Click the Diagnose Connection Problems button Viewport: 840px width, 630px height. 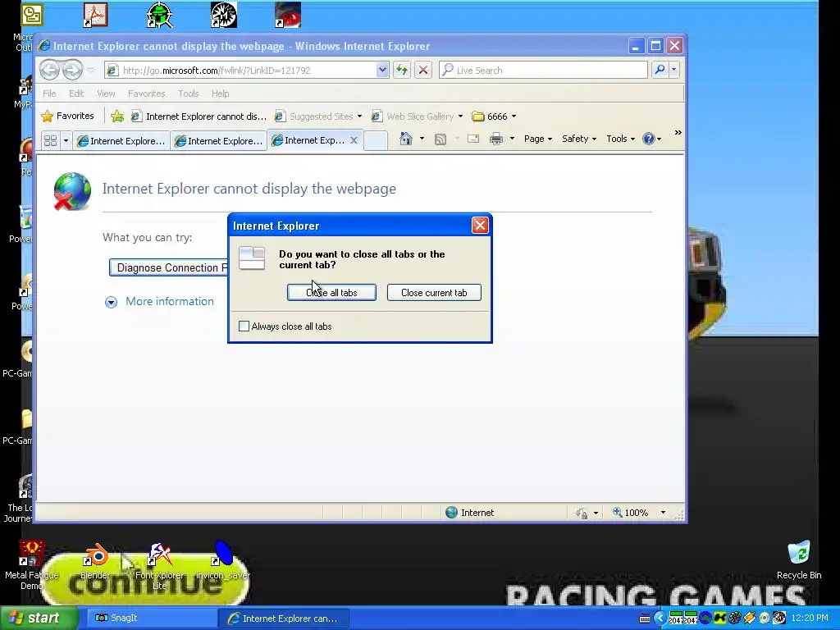pyautogui.click(x=169, y=267)
